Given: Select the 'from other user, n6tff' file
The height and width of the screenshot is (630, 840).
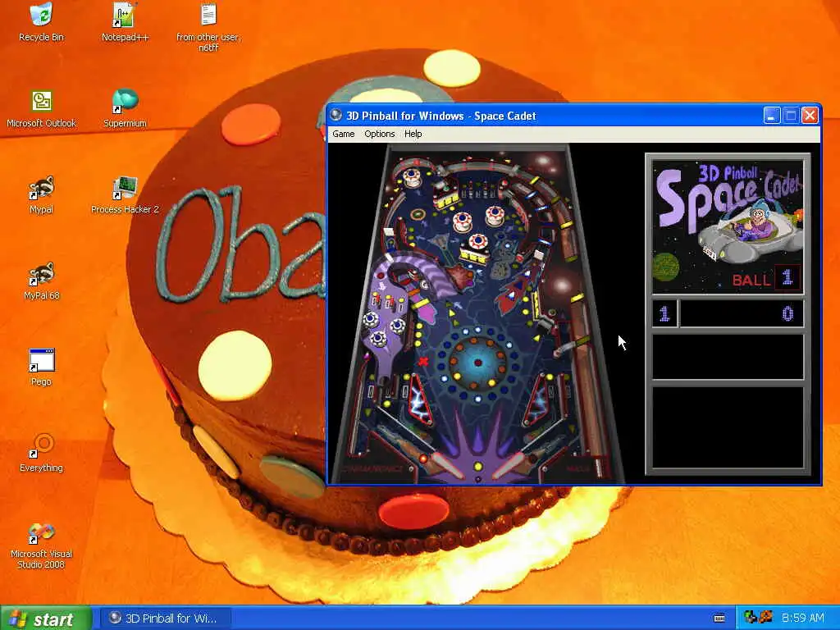Looking at the screenshot, I should 208,27.
